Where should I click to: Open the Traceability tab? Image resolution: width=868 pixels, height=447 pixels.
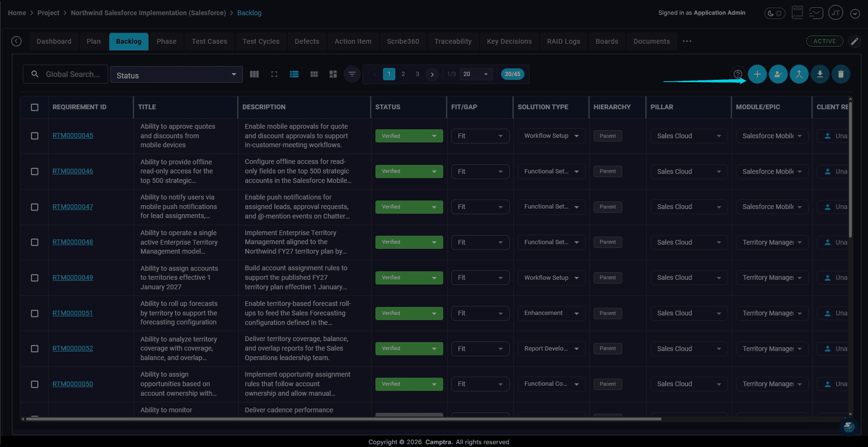(x=453, y=41)
